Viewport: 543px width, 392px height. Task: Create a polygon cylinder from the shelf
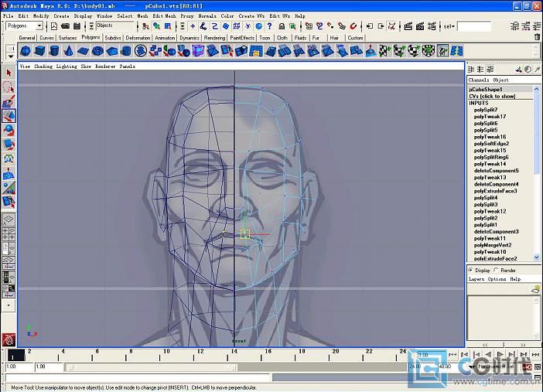[54, 51]
